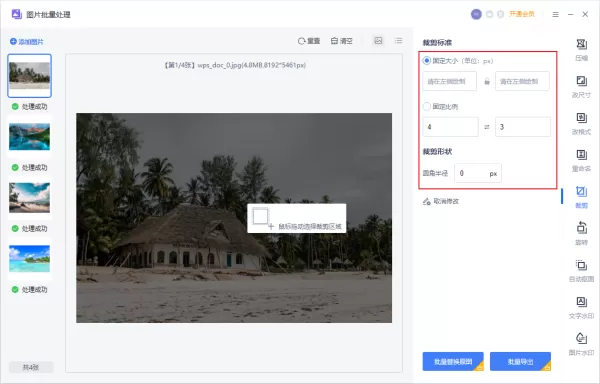This screenshot has width=600, height=384.
Task: Click the wps_doc_0.jpg file title text
Action: pos(235,65)
